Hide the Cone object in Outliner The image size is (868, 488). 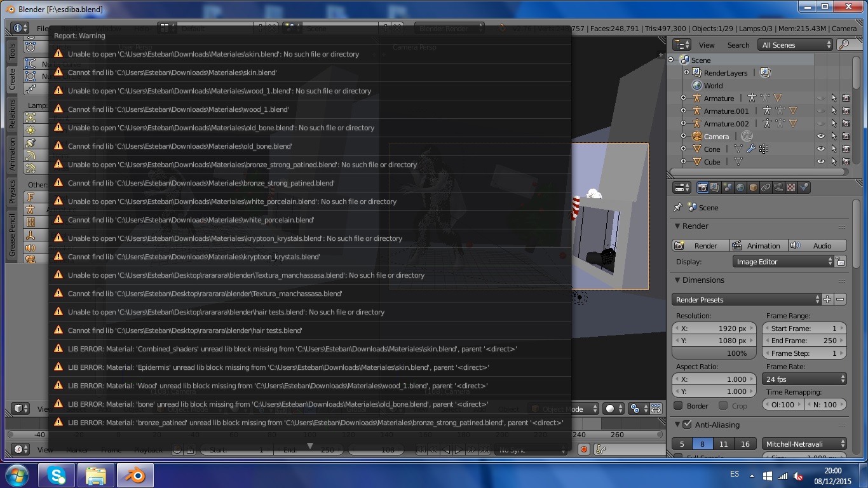821,149
